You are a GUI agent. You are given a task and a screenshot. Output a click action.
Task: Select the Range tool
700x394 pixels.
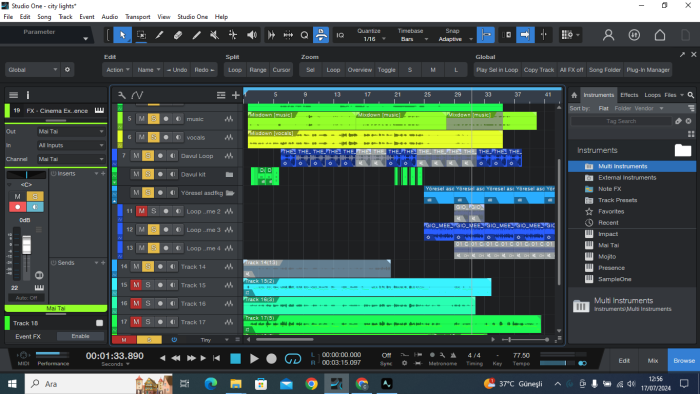[x=141, y=35]
